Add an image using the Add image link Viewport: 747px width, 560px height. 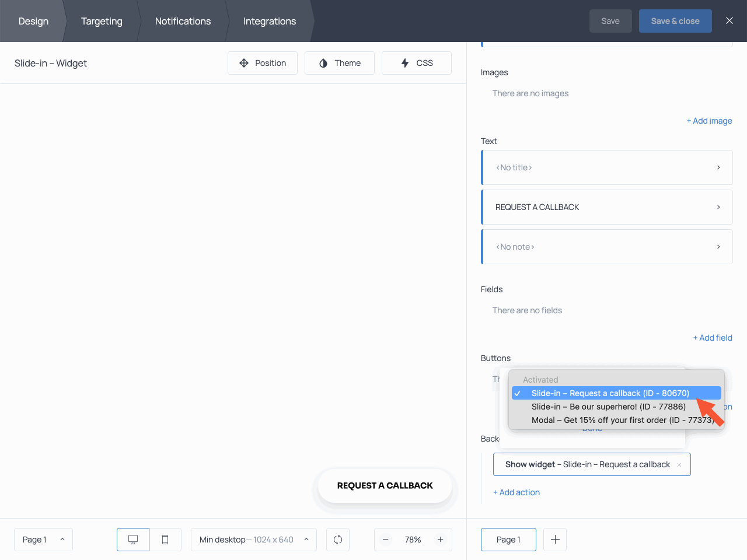coord(709,121)
